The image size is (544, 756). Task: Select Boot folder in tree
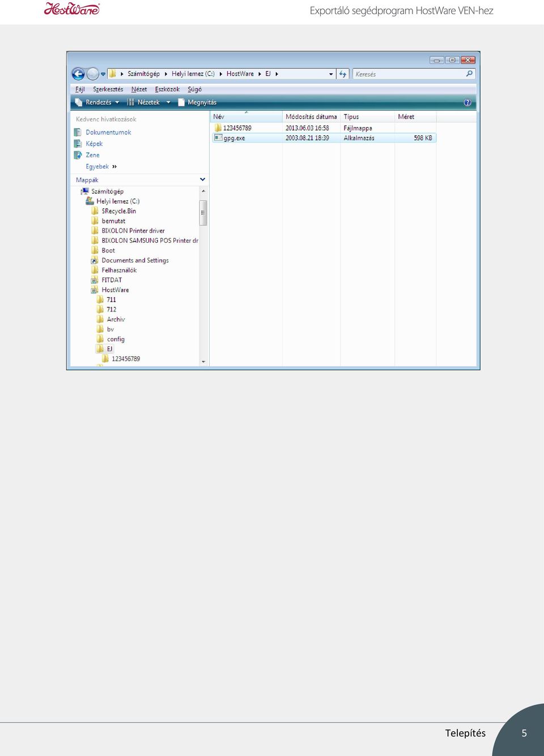point(108,250)
